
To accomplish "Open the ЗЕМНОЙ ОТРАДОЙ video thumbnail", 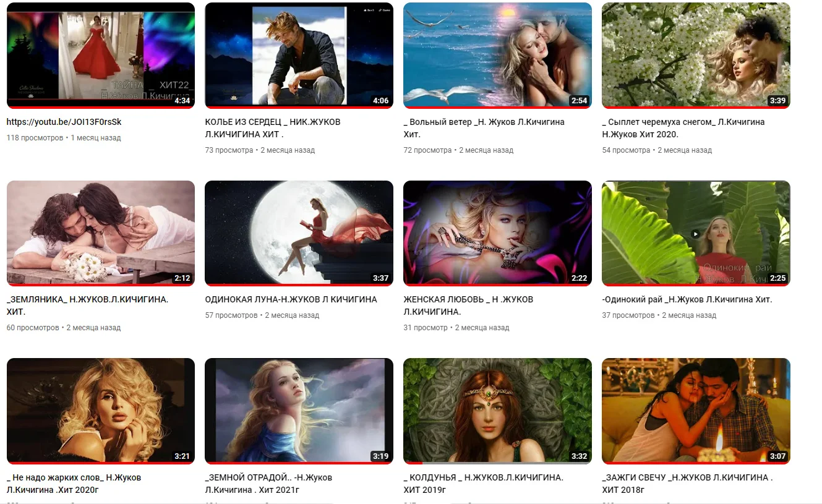I will tap(299, 411).
